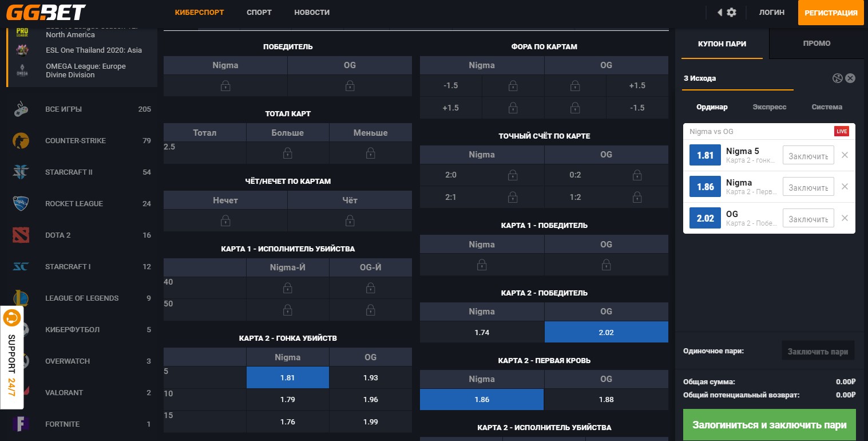
Task: Select OG 1.93 in kill race 5
Action: (x=371, y=378)
